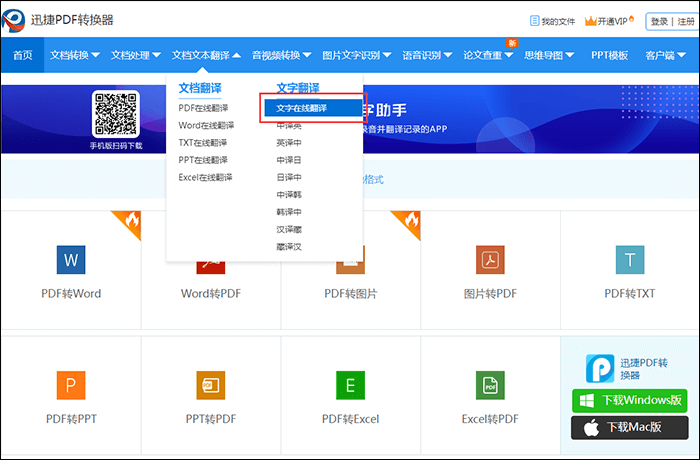Click the hot flame badge on PDF转Word
This screenshot has width=700, height=460.
click(x=130, y=221)
